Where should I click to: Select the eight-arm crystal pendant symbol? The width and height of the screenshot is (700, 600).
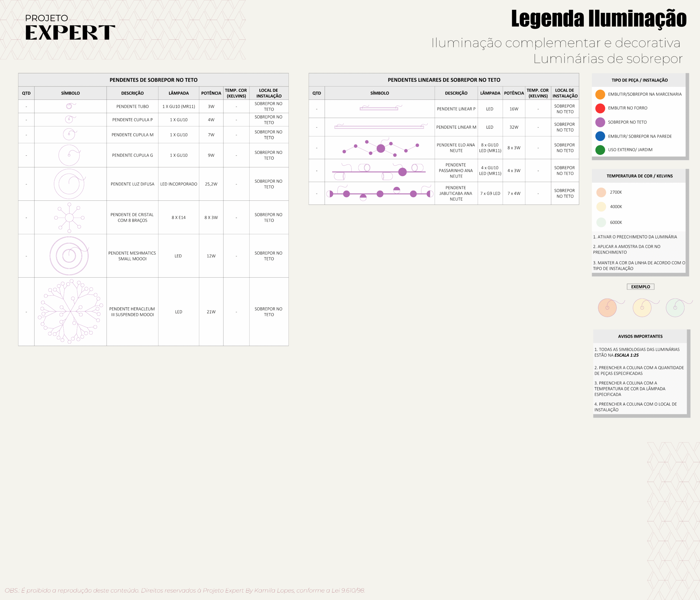click(x=69, y=218)
